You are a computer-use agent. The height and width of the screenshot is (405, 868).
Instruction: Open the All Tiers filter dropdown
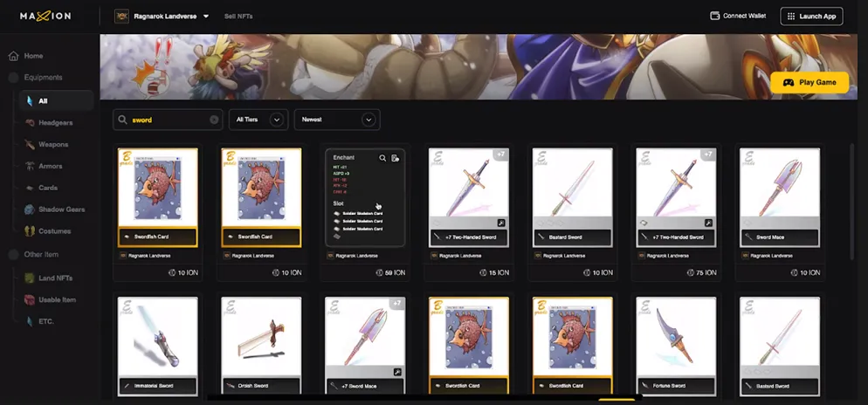(x=258, y=120)
